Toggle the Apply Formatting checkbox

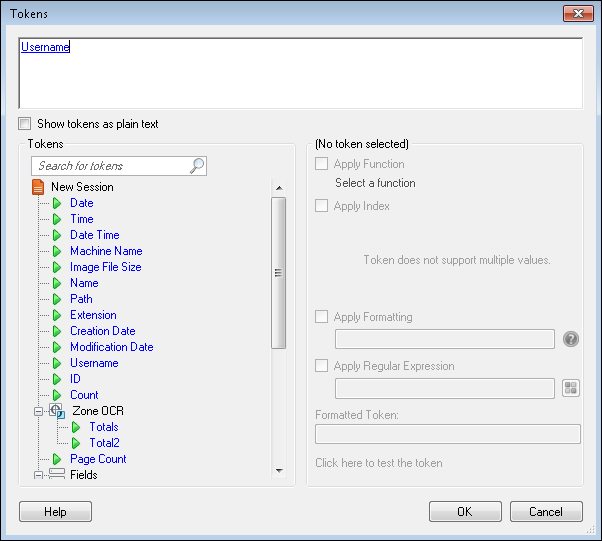(321, 317)
